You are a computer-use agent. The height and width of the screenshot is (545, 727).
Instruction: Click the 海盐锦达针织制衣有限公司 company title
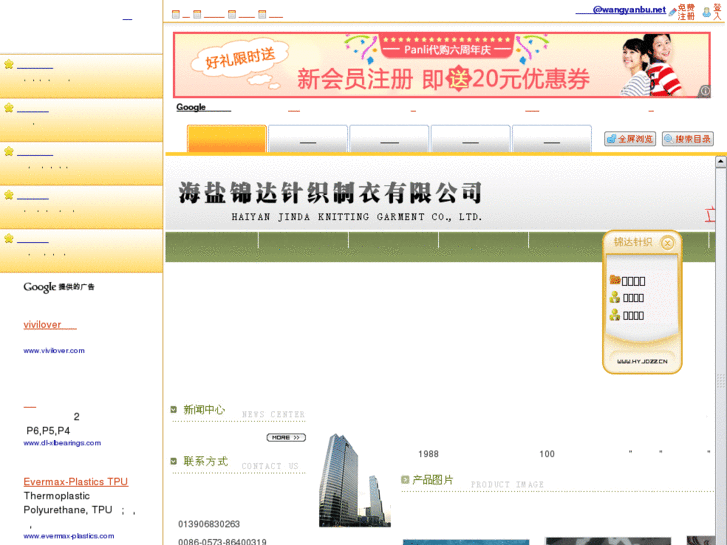(x=330, y=193)
